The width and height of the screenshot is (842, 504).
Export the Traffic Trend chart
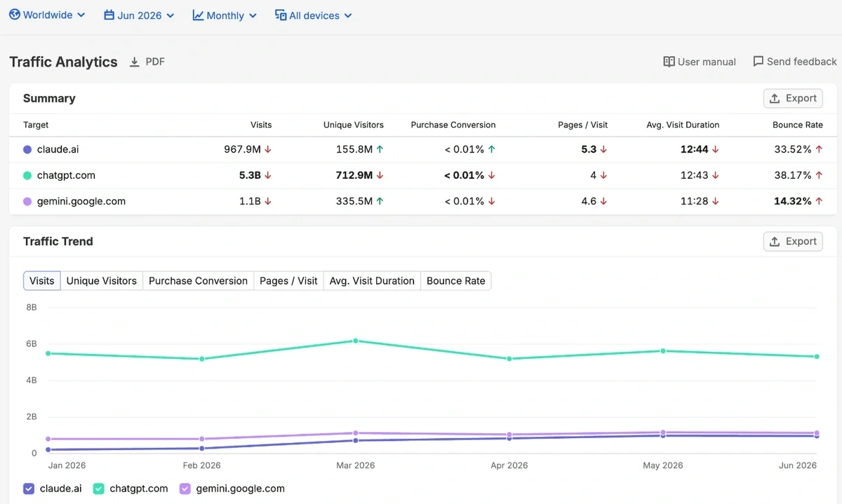pyautogui.click(x=793, y=241)
